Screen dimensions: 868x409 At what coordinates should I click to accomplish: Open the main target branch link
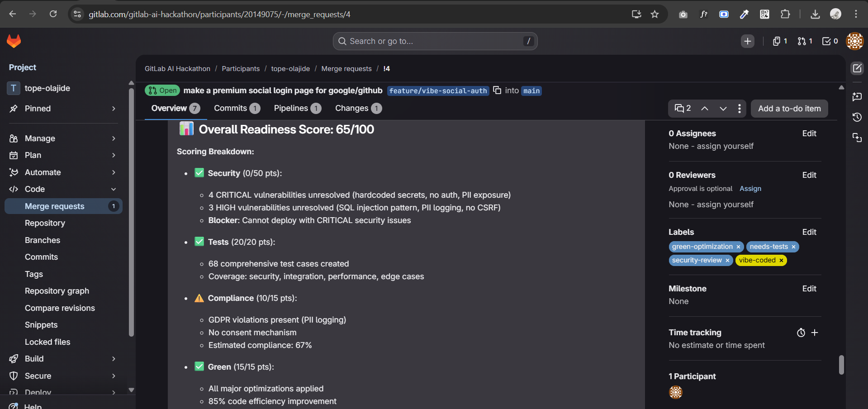point(531,91)
